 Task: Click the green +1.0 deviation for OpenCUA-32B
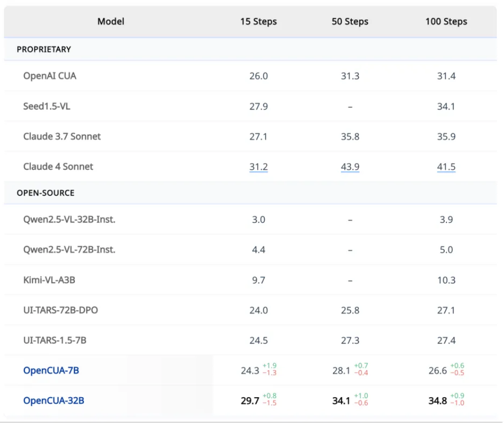click(361, 396)
